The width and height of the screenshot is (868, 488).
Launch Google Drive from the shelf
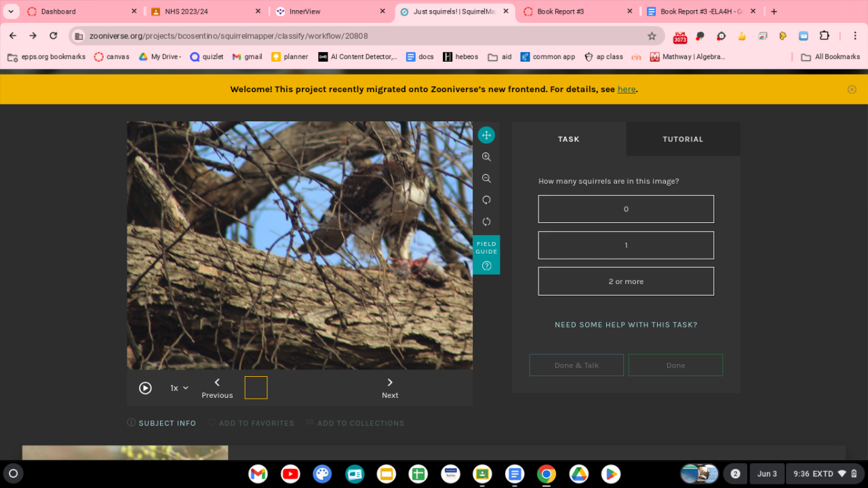(x=578, y=474)
